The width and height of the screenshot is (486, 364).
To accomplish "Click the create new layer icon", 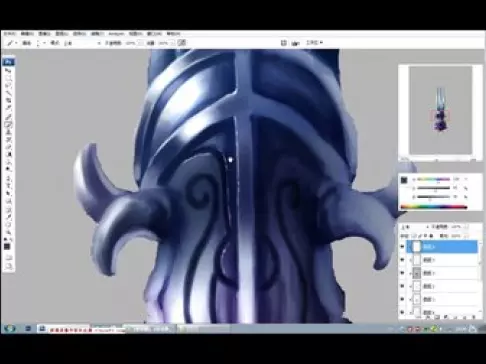I will coord(466,317).
